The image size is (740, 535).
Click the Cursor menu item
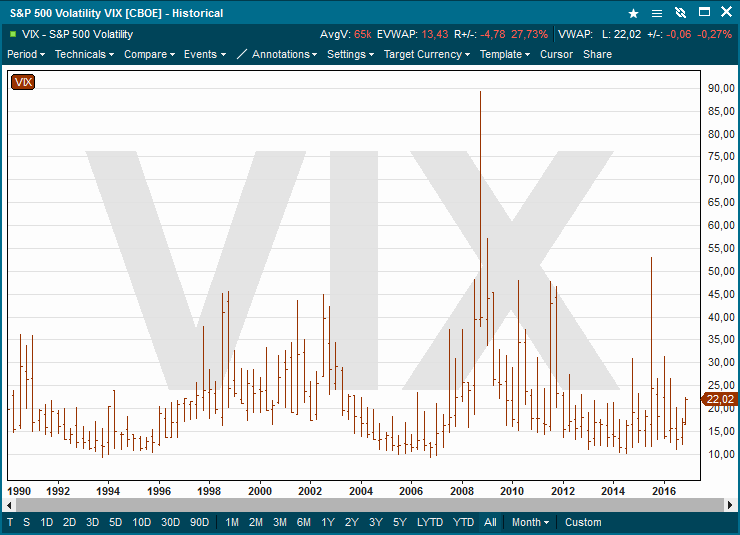556,54
